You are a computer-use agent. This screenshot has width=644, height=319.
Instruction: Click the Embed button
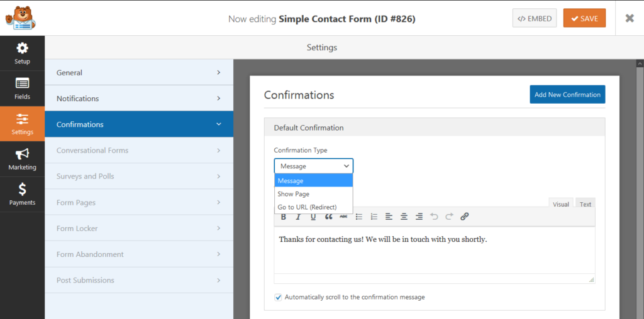pyautogui.click(x=535, y=18)
